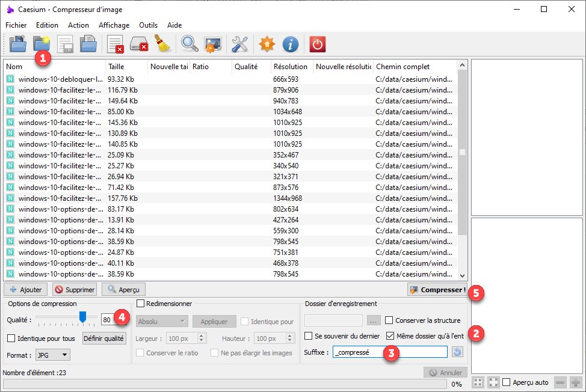Click the magnifier preview toolbar icon
This screenshot has width=586, height=392.
click(190, 44)
